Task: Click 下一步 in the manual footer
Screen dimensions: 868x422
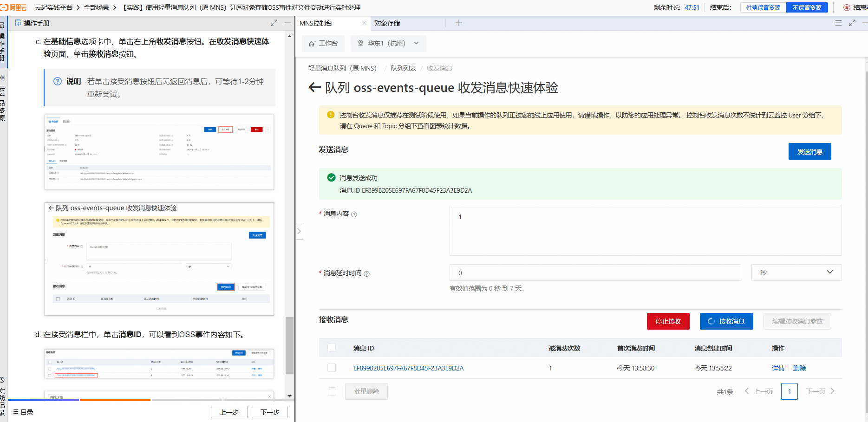Action: pyautogui.click(x=270, y=412)
